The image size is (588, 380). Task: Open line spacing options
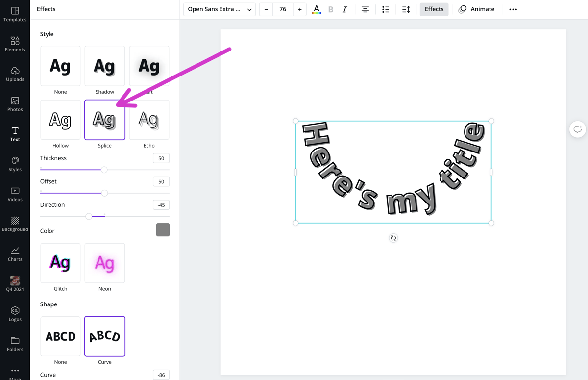(406, 9)
